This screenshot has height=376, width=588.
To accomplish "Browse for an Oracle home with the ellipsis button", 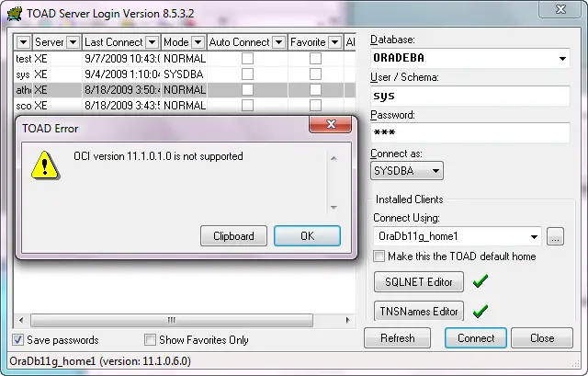I will (555, 236).
